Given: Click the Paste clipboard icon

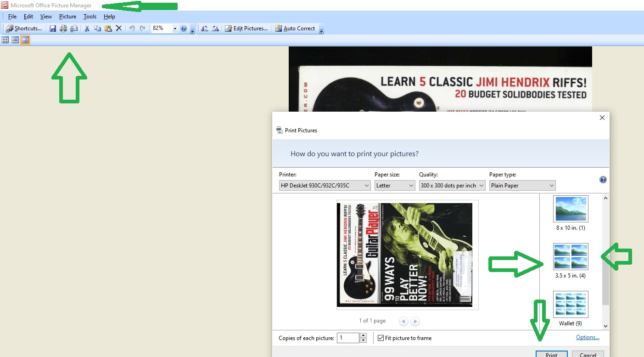Looking at the screenshot, I should [108, 28].
